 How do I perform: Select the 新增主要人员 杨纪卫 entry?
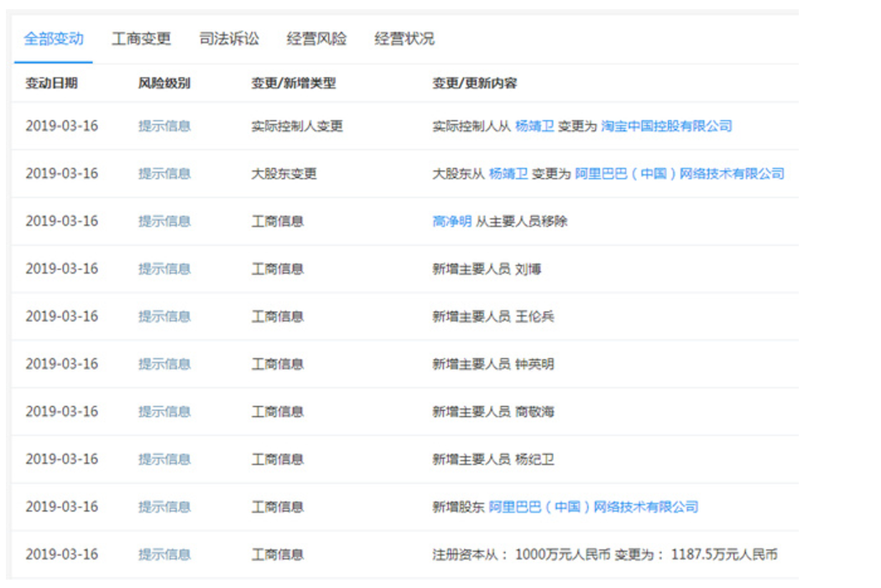click(493, 460)
